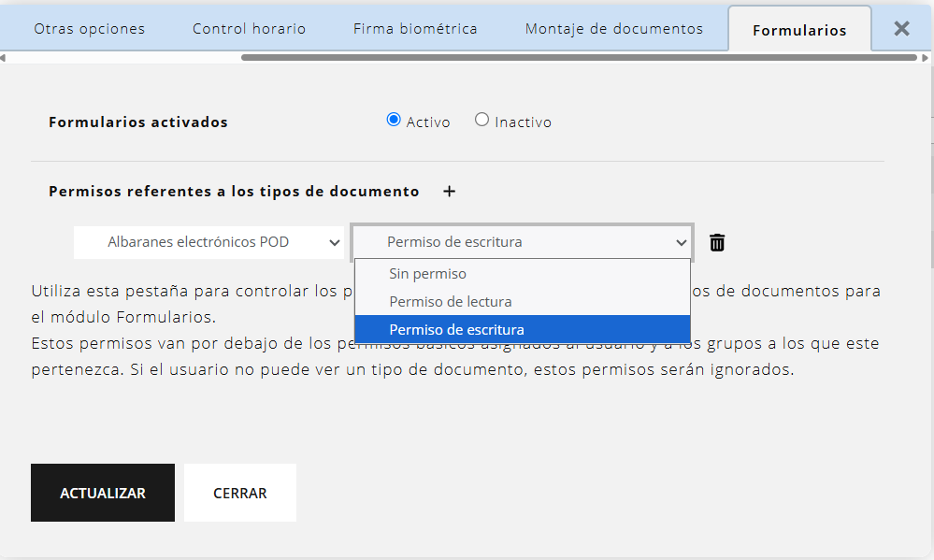Click the left arrow of tab scrollbar
The image size is (934, 560).
point(3,57)
